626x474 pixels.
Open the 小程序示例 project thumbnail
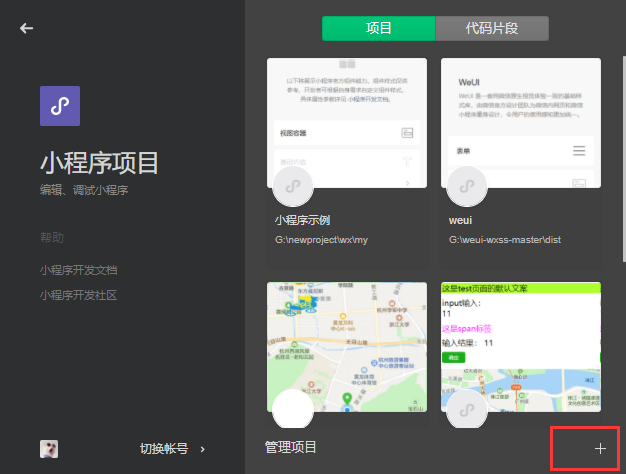tap(347, 123)
